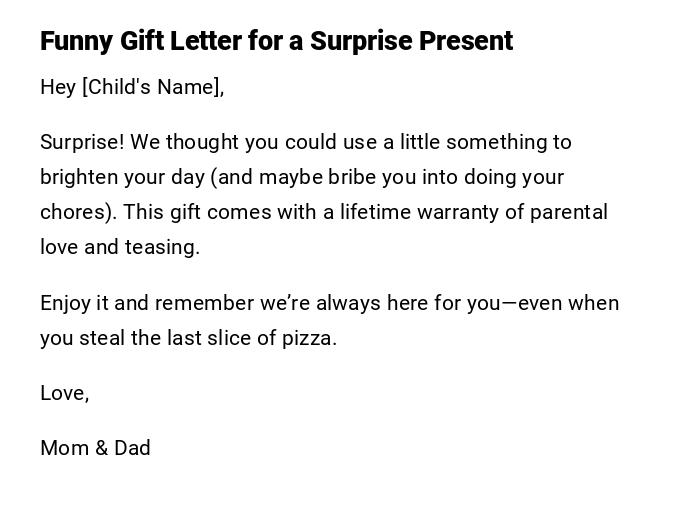Click the closing line "Love,"
This screenshot has height=510, width=700.
pos(65,393)
